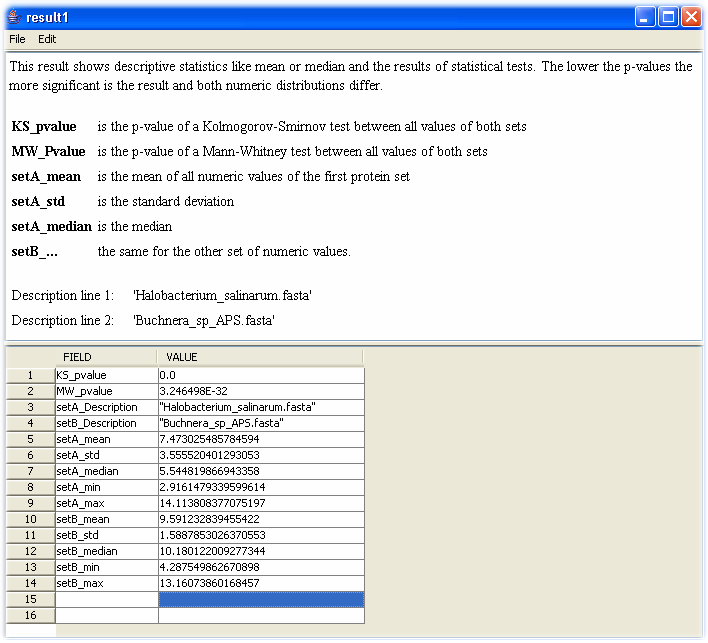The height and width of the screenshot is (643, 708).
Task: Click row header number 16
Action: point(30,616)
